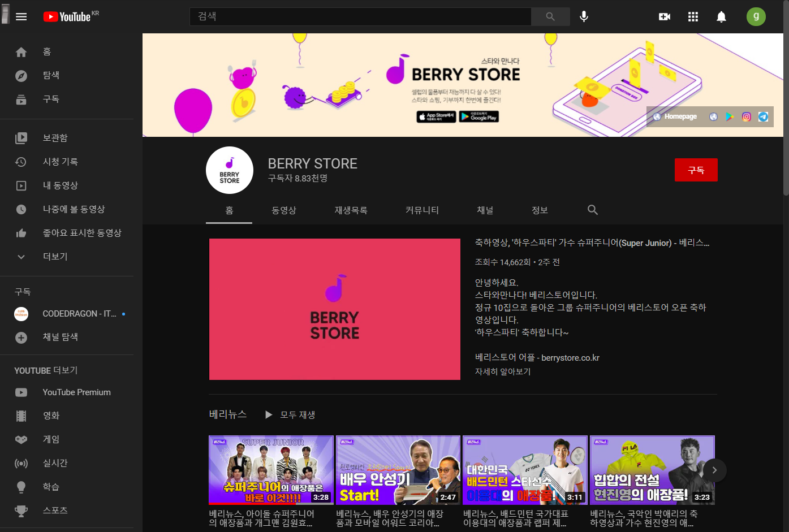Open Instagram icon link in banner
The width and height of the screenshot is (789, 532).
point(747,116)
